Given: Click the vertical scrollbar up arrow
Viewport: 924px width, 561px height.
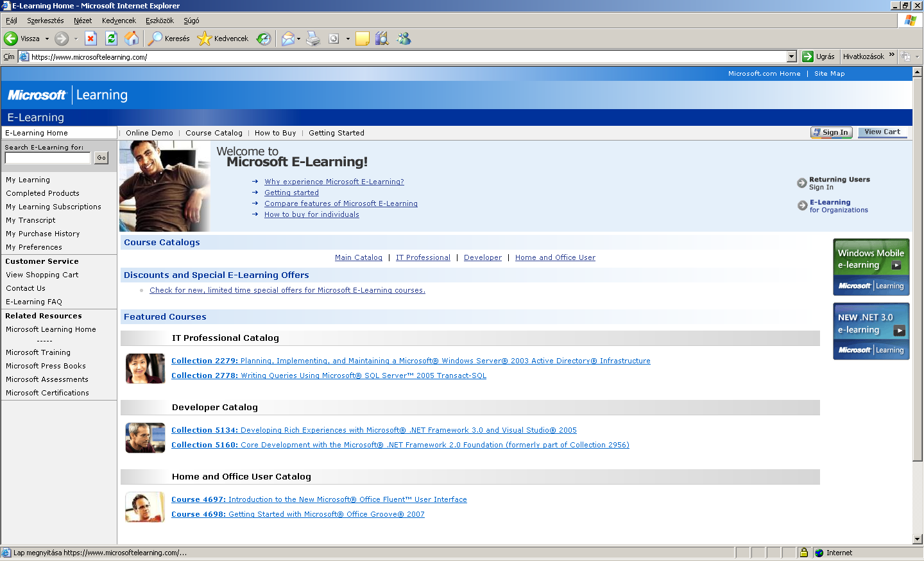Looking at the screenshot, I should click(x=918, y=72).
